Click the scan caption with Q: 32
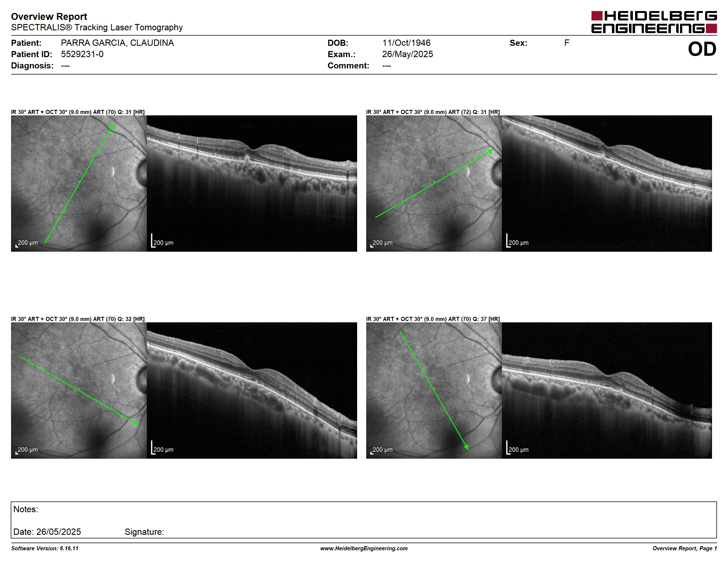 (x=78, y=319)
